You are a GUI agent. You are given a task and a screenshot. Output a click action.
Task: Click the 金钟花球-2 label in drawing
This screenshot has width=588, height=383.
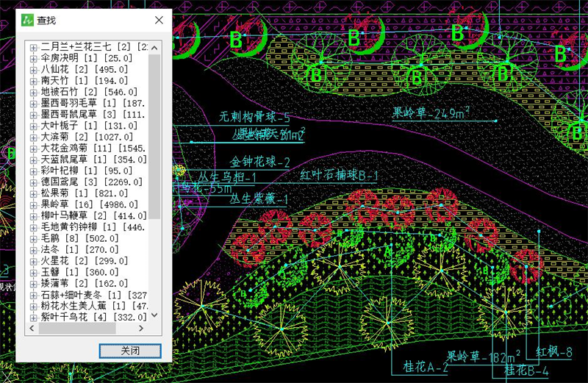tap(260, 162)
